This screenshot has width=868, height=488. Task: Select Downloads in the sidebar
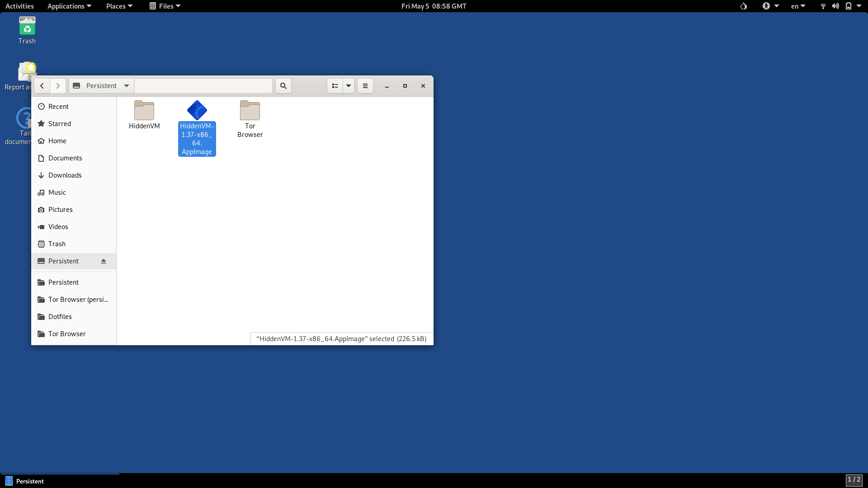[x=65, y=175]
